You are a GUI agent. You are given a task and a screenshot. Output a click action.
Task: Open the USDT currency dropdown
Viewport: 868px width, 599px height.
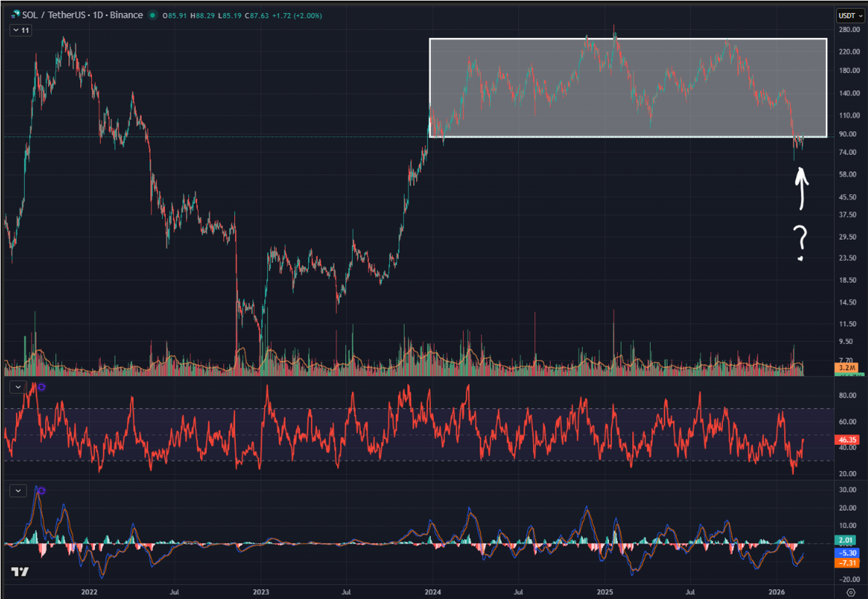(x=850, y=16)
